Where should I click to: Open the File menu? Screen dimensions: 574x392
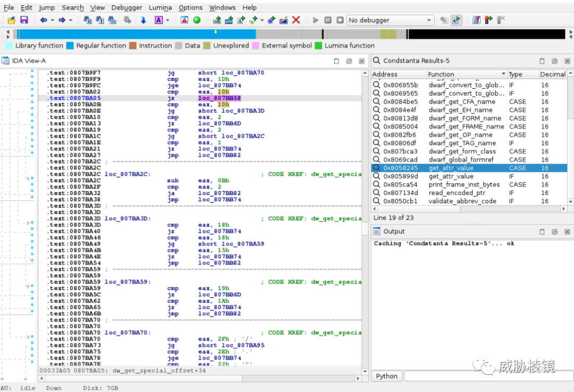(x=9, y=7)
